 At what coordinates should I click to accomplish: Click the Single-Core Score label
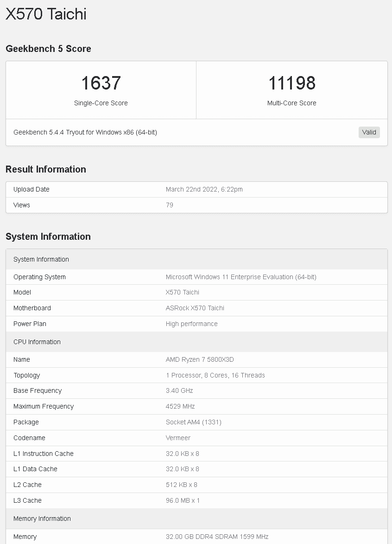click(x=101, y=103)
